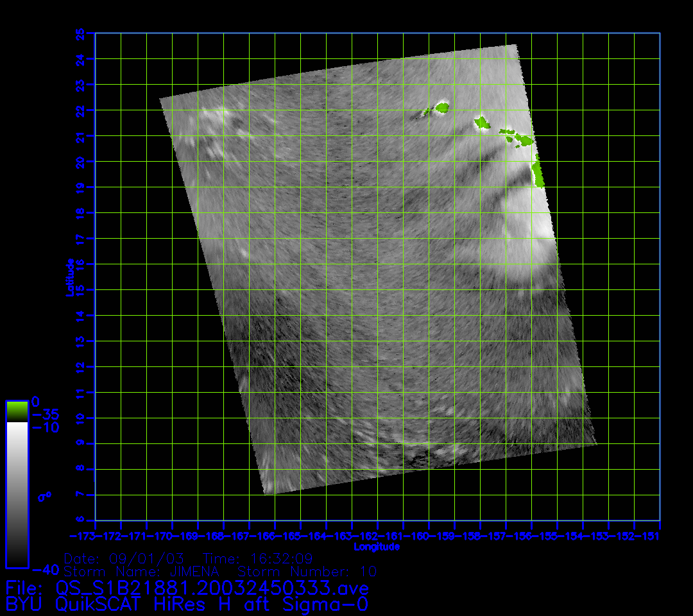Click the Latitude axis title
Image resolution: width=693 pixels, height=616 pixels.
[x=69, y=277]
